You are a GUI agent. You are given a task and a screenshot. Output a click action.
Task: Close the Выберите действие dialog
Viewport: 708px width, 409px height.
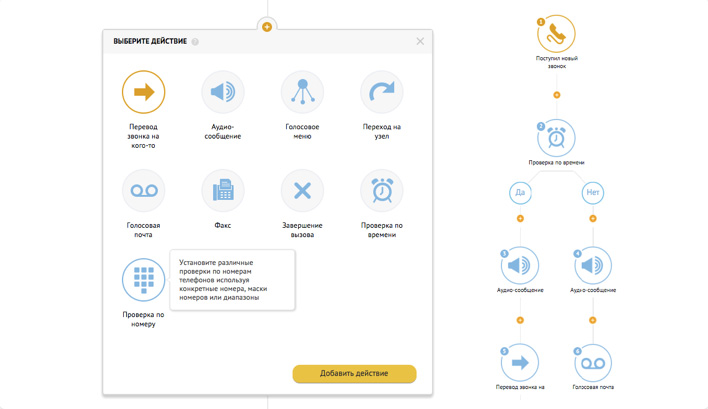tap(420, 41)
